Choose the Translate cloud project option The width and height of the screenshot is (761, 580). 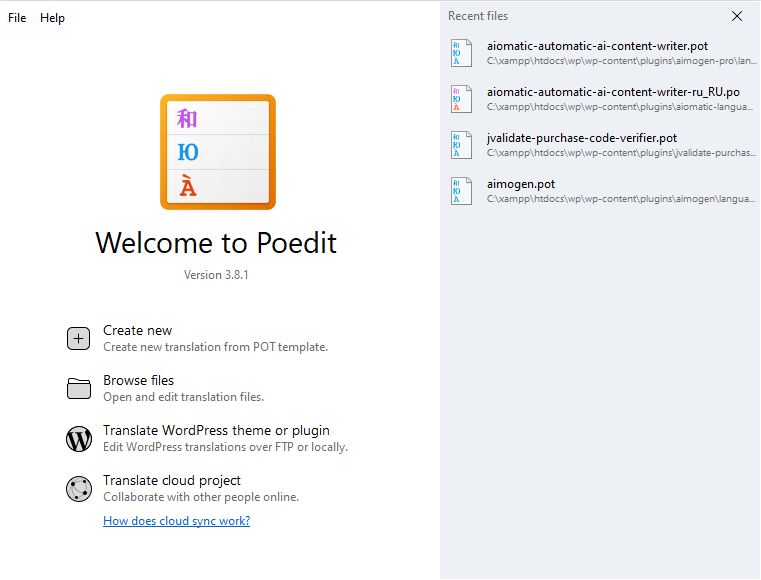(x=172, y=481)
